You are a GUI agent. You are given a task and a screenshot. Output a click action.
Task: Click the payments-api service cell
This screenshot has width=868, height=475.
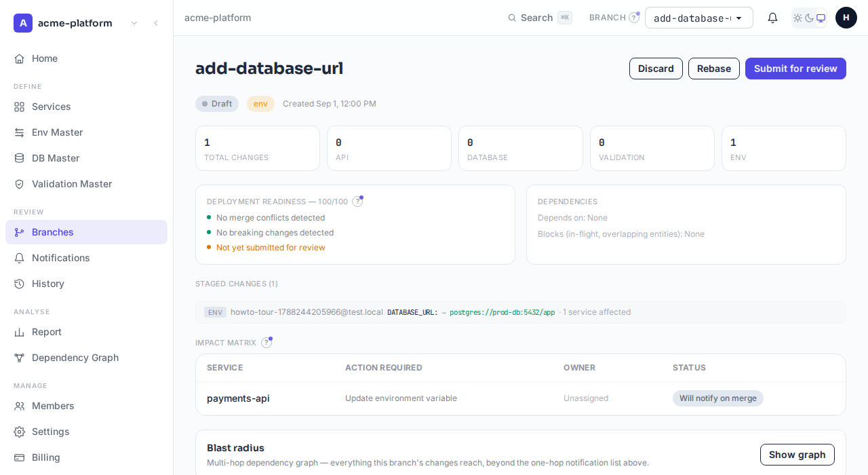click(238, 398)
